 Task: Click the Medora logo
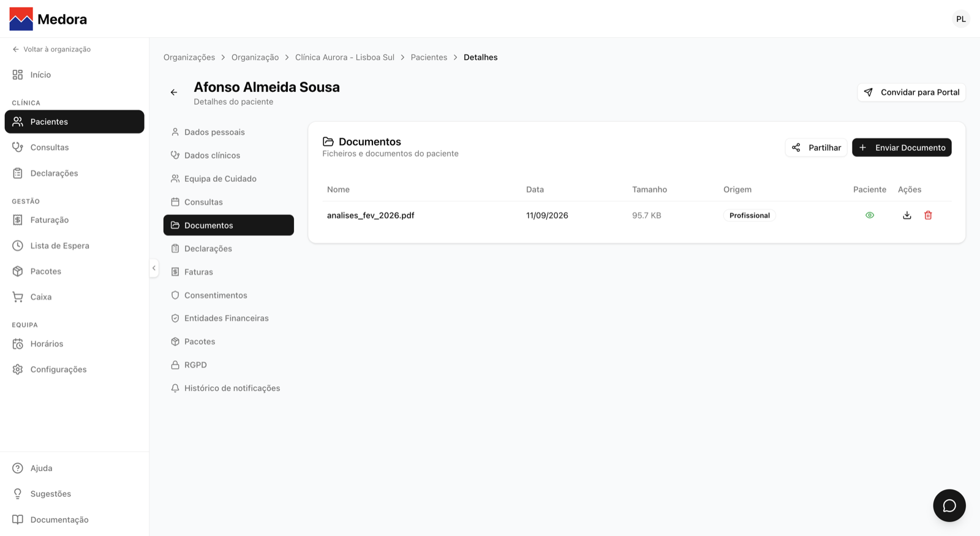click(x=48, y=19)
